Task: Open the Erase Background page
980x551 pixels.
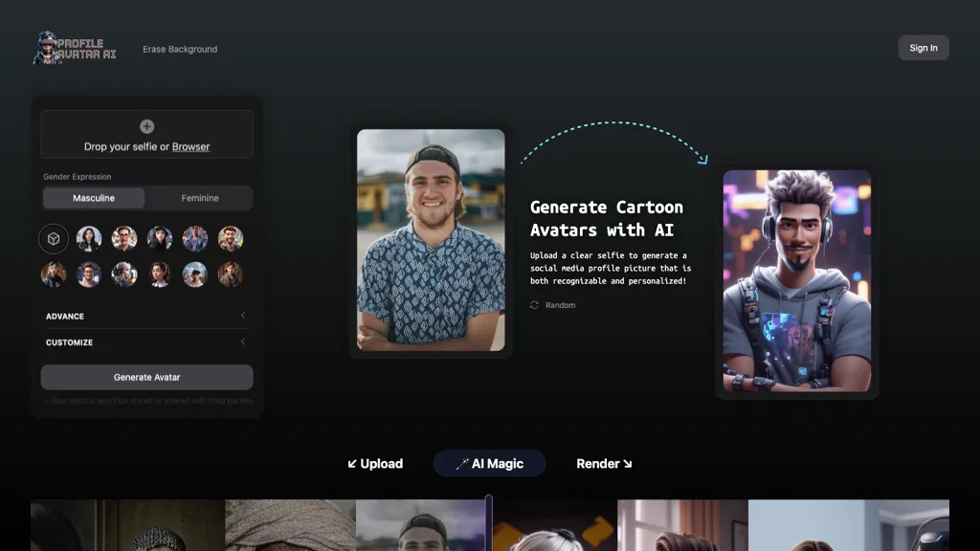Action: [x=180, y=49]
